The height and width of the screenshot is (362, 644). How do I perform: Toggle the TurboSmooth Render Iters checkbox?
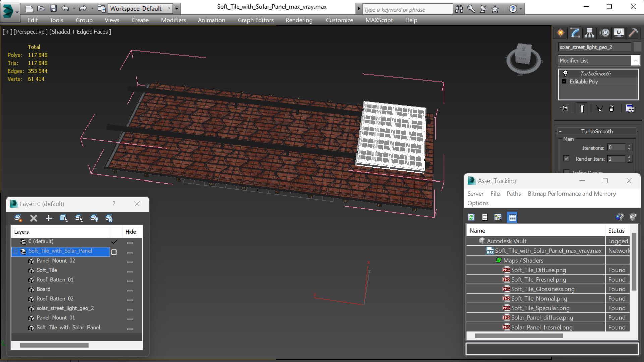click(566, 159)
